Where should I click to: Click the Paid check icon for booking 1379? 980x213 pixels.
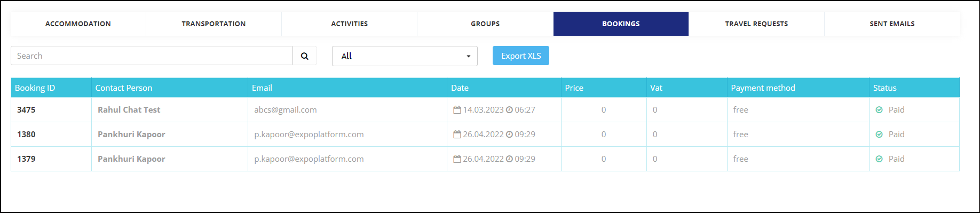click(879, 159)
